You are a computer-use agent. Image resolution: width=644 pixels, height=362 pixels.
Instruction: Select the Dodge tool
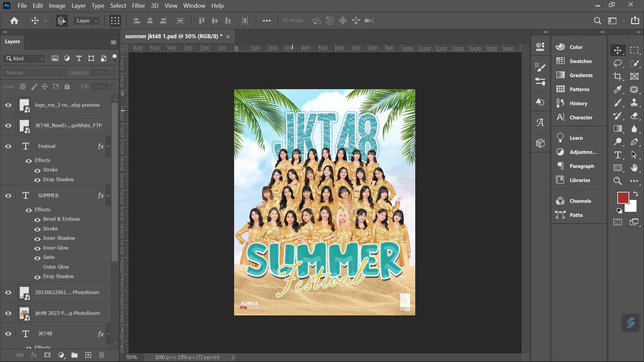tap(618, 142)
